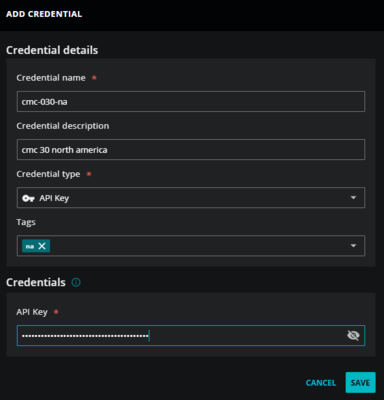The width and height of the screenshot is (384, 400).
Task: Expand the Tags dropdown arrow
Action: [353, 246]
